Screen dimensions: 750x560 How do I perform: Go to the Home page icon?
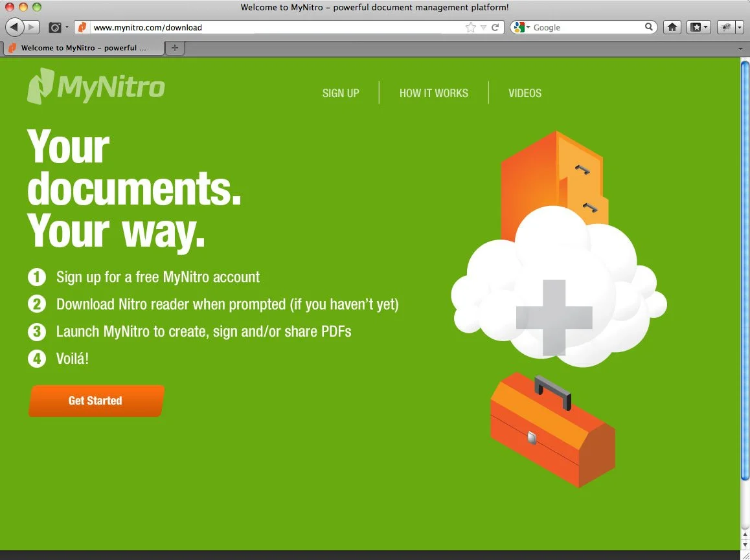672,27
